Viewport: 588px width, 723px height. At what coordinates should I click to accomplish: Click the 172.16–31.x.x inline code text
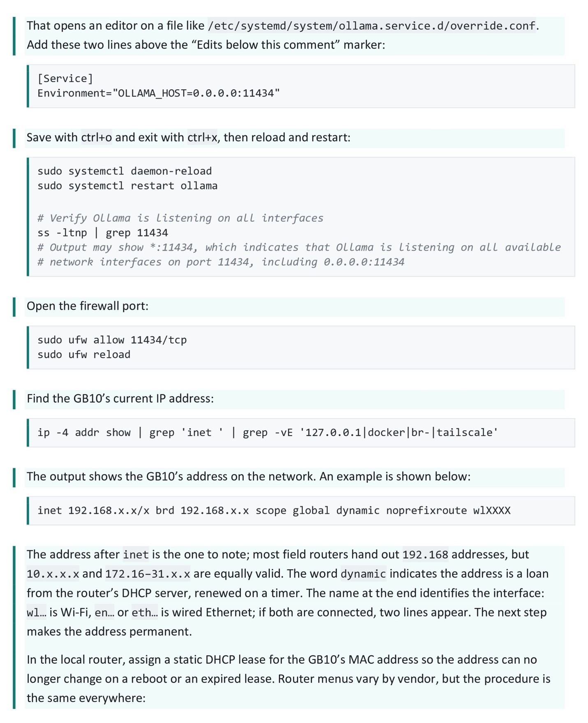coord(148,574)
